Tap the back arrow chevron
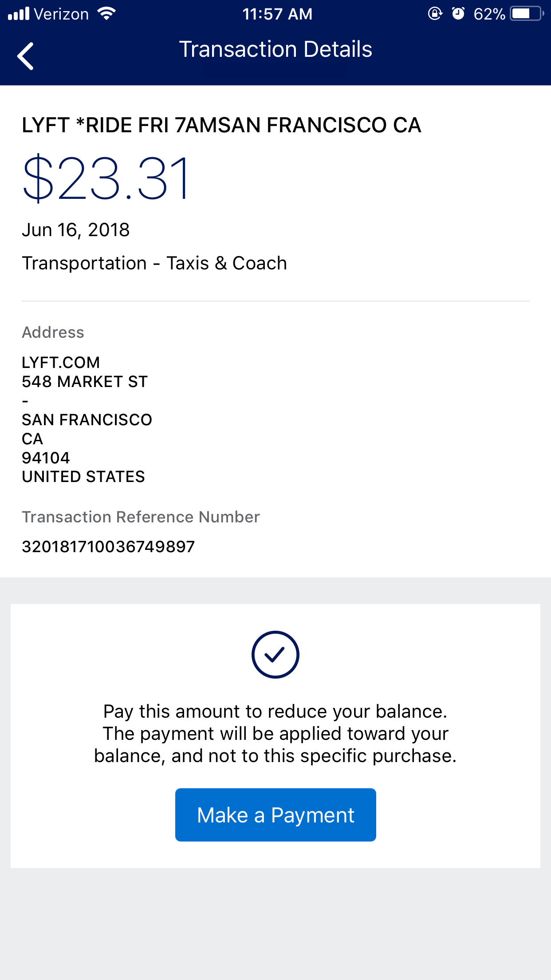This screenshot has height=980, width=551. click(x=26, y=56)
